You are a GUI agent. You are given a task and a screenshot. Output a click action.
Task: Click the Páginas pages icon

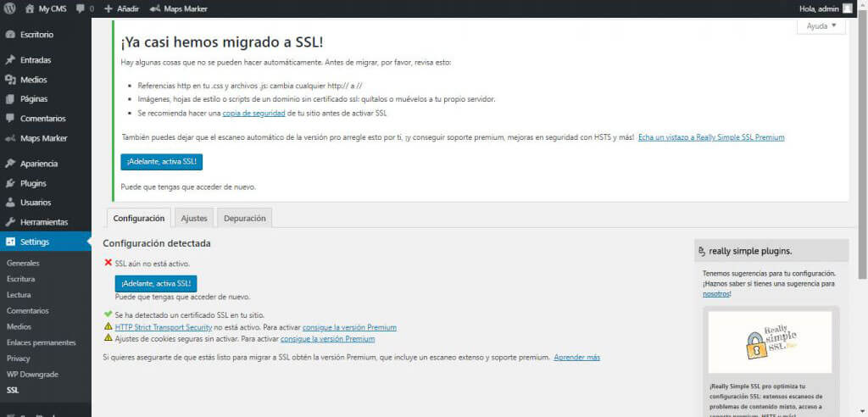coord(9,99)
